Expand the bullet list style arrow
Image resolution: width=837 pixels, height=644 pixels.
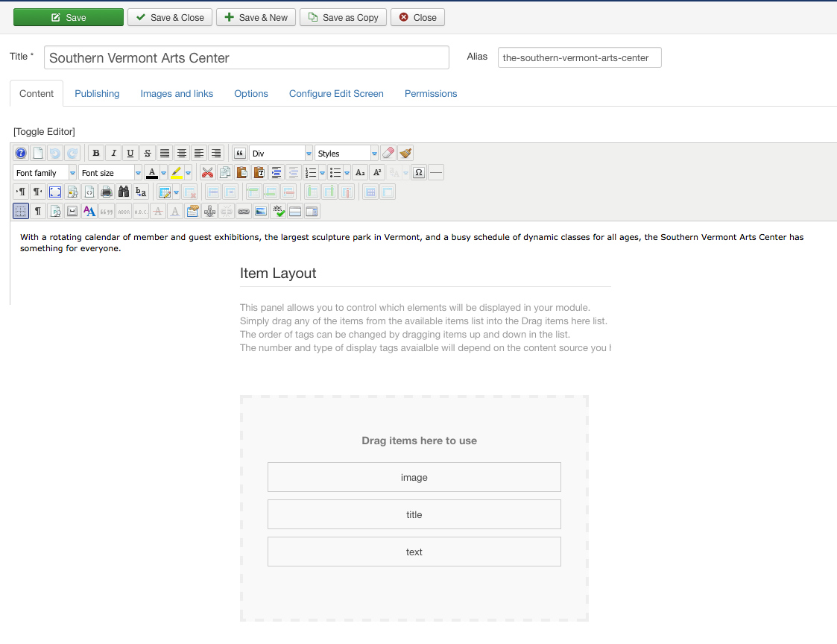coord(347,172)
